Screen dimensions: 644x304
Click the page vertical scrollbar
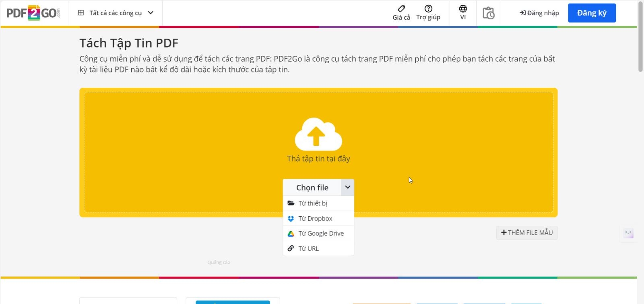pyautogui.click(x=640, y=36)
